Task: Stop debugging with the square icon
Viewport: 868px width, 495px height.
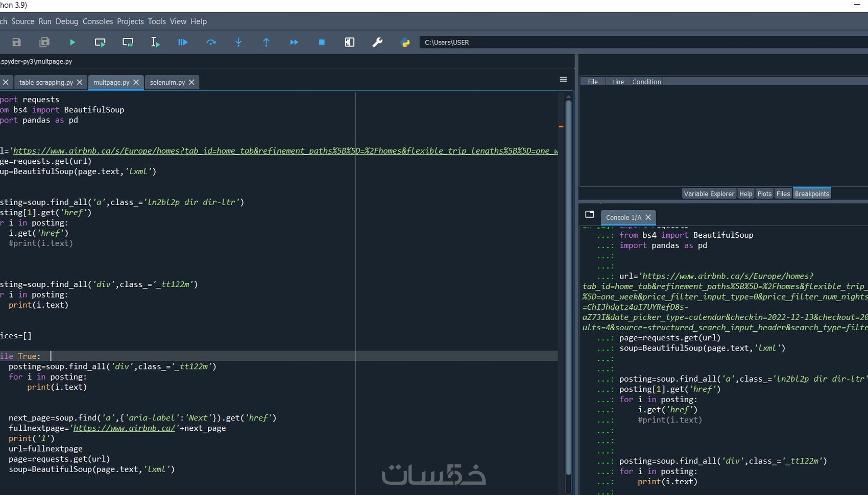Action: [322, 42]
